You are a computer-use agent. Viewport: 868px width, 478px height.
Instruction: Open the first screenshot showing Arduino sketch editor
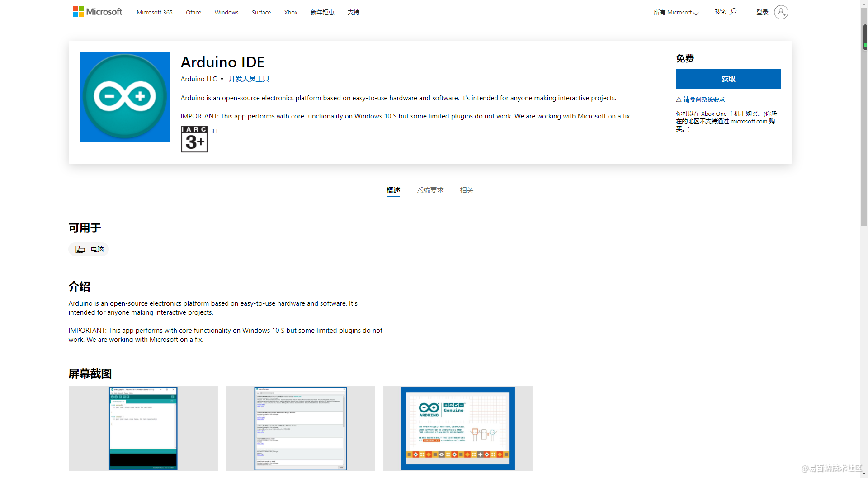[x=143, y=428]
